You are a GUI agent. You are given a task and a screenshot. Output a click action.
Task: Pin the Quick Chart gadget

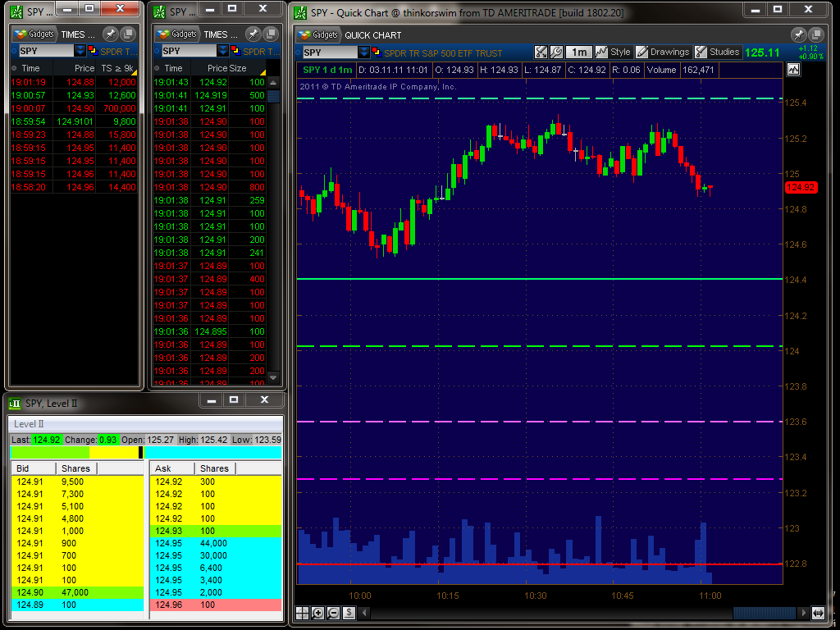798,34
